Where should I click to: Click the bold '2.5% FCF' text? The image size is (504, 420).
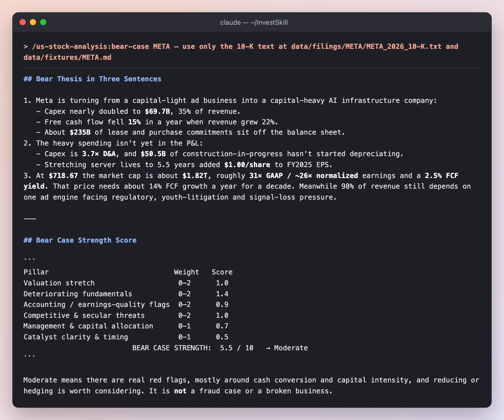[x=442, y=176]
